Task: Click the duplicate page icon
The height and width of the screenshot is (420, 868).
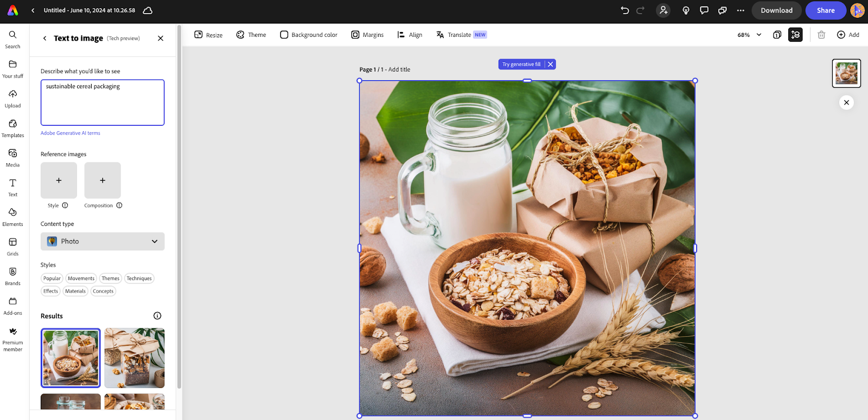Action: point(777,35)
